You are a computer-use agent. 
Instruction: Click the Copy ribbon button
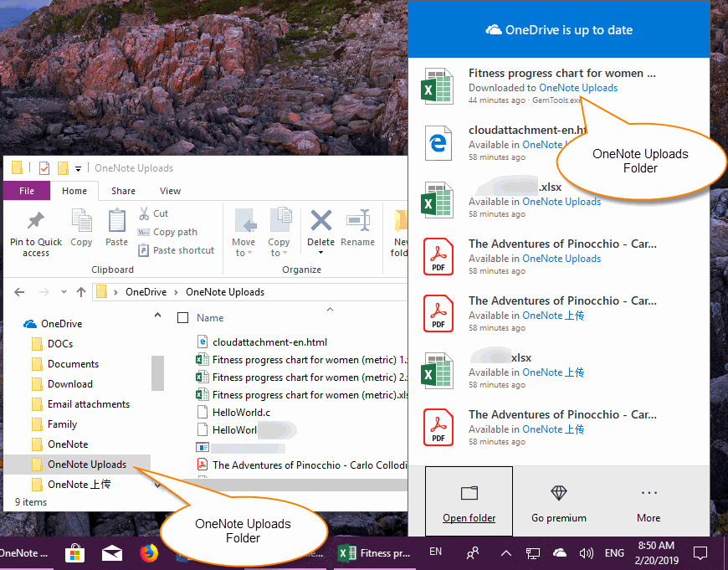(81, 227)
